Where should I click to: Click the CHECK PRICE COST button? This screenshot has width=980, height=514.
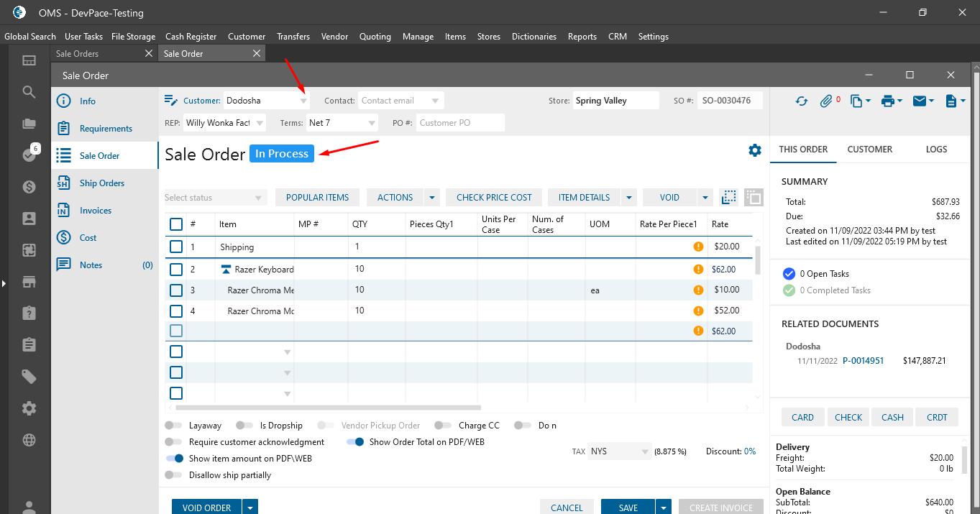pyautogui.click(x=494, y=198)
